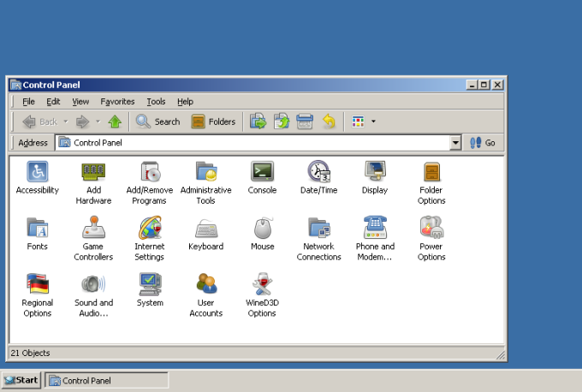582x392 pixels.
Task: Open Mouse settings
Action: (263, 234)
